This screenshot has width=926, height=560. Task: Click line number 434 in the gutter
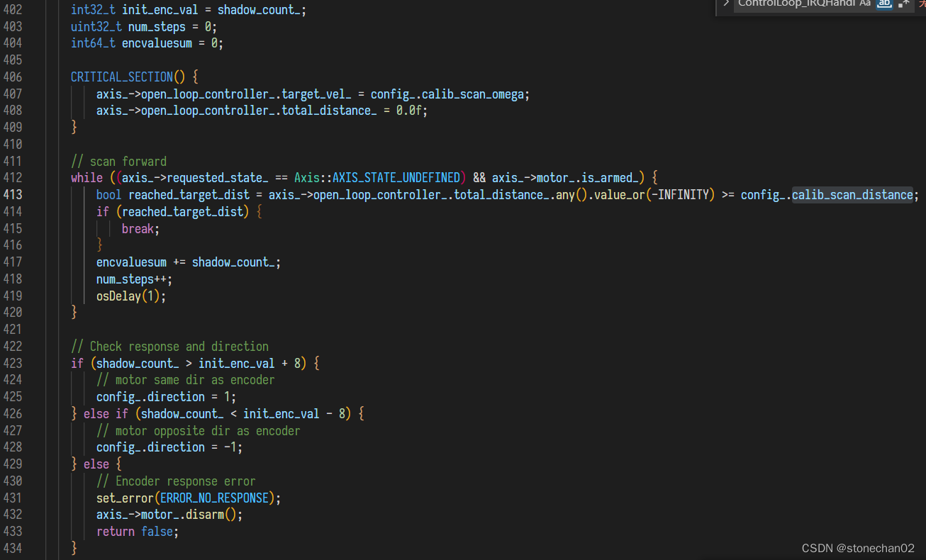(x=13, y=548)
